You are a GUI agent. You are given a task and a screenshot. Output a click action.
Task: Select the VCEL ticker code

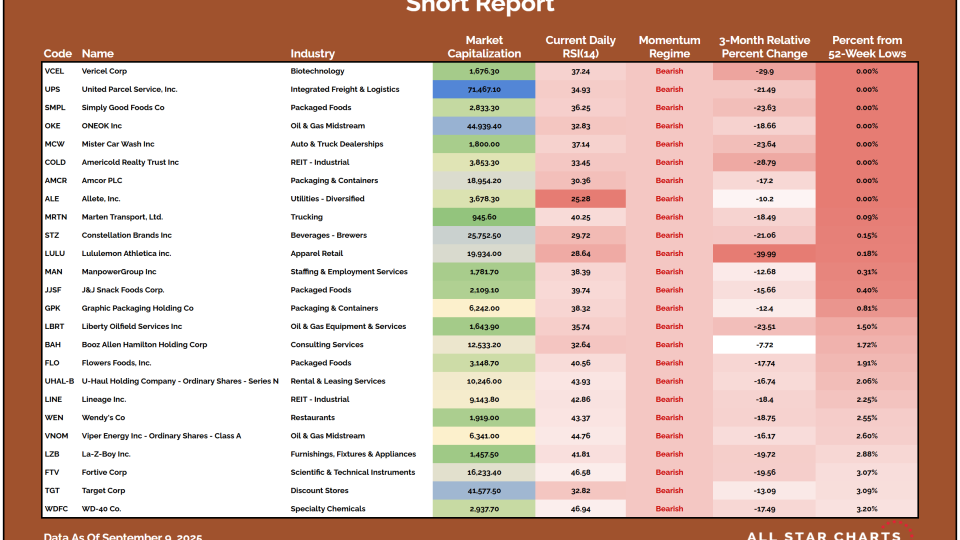tap(56, 72)
